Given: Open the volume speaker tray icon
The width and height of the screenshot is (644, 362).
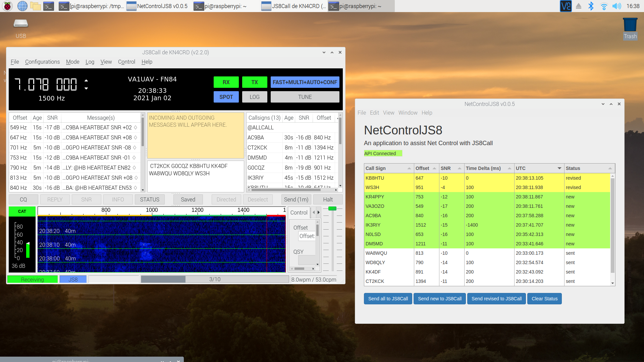Looking at the screenshot, I should pos(616,6).
